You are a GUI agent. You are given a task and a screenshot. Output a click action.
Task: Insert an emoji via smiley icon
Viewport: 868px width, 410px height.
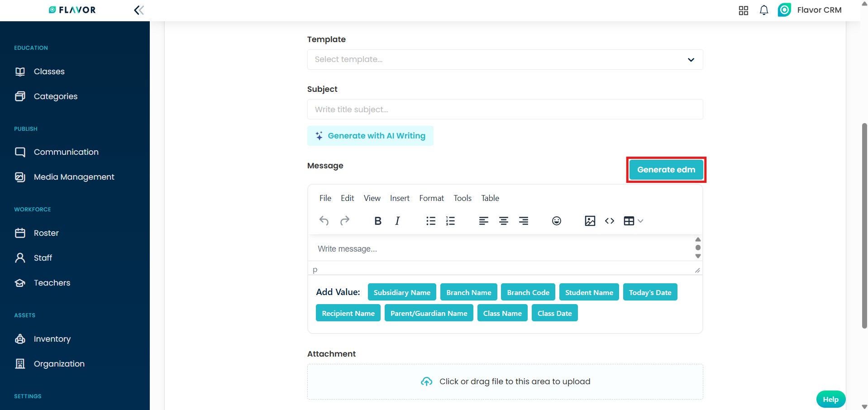point(556,221)
